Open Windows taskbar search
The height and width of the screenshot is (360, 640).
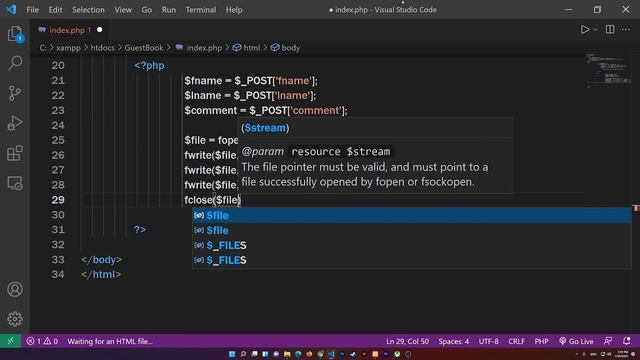pos(243,354)
